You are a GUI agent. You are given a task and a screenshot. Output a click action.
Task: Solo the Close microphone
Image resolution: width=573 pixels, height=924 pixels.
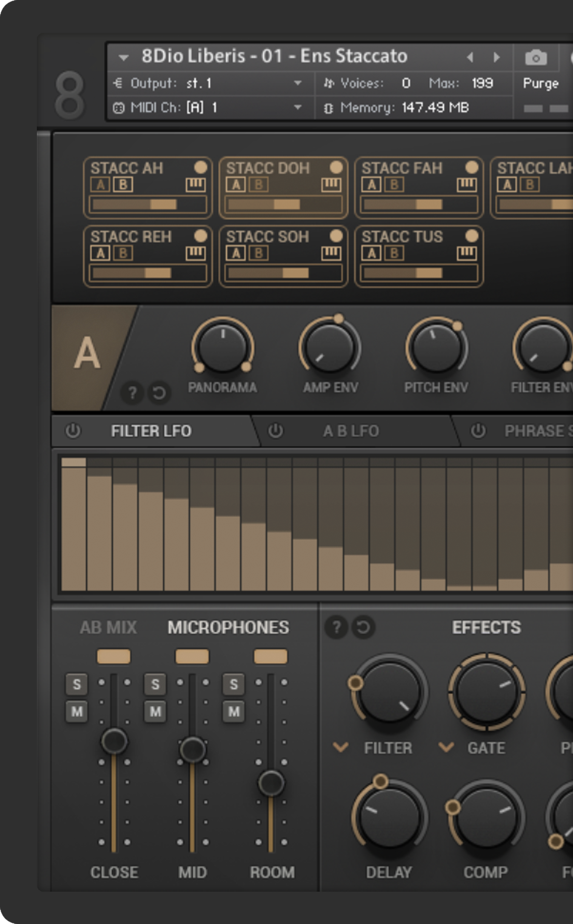(x=77, y=684)
